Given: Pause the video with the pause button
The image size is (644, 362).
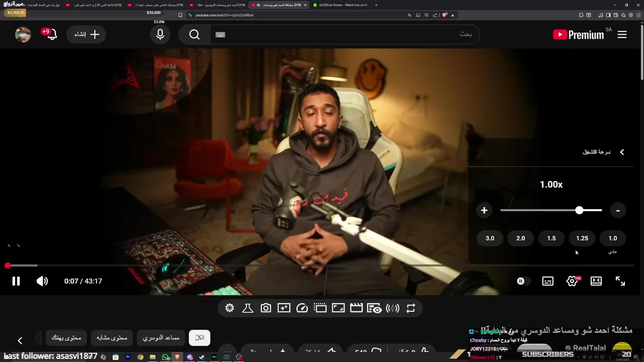Looking at the screenshot, I should pyautogui.click(x=16, y=281).
